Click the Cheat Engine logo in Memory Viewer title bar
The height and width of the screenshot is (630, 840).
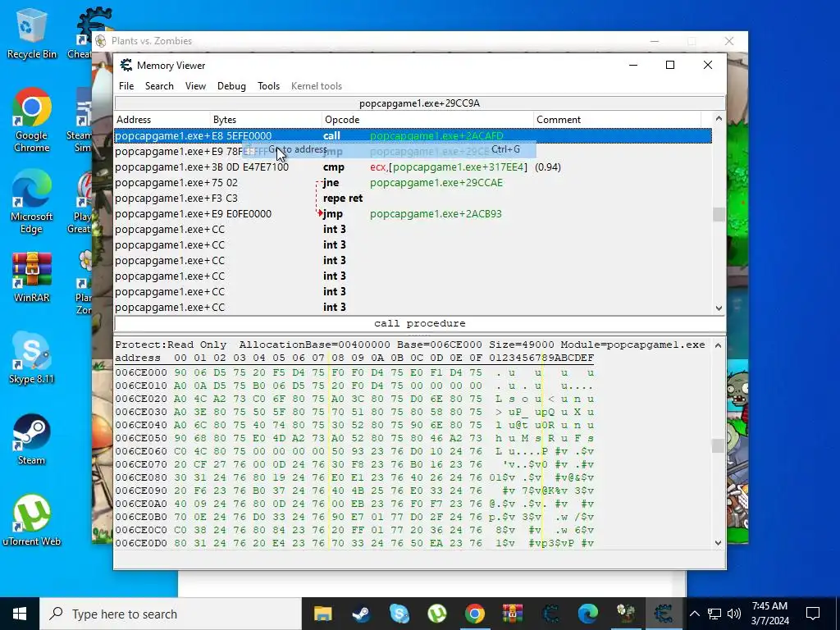point(126,66)
